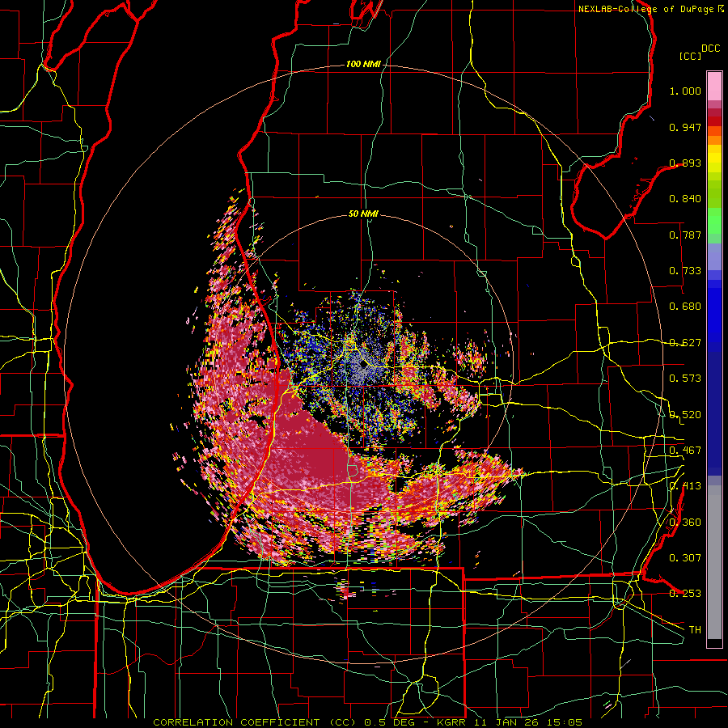Screen dimensions: 728x728
Task: Select the 0.360 value on the scale
Action: pos(685,522)
